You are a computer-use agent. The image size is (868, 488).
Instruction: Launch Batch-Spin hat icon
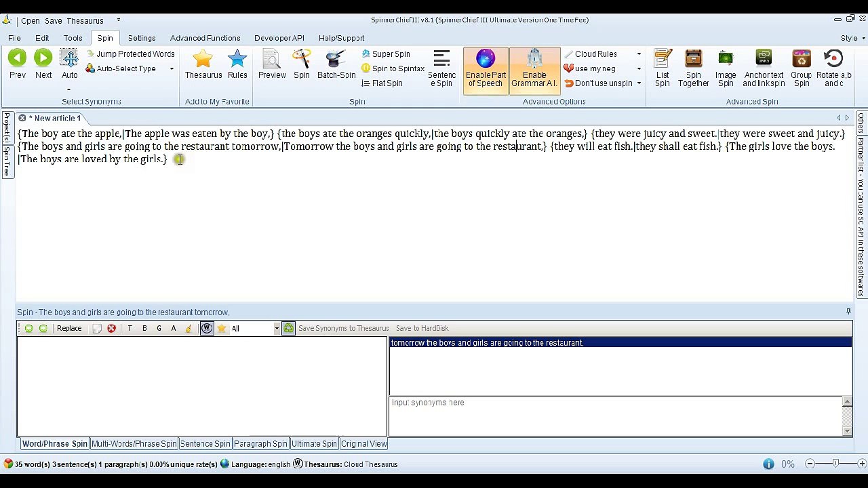point(336,58)
